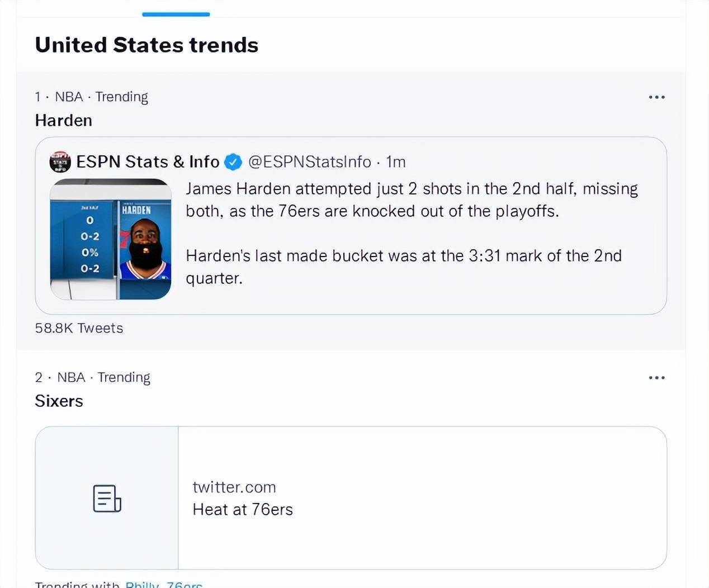Image resolution: width=709 pixels, height=588 pixels.
Task: Click the 1m tweet timestamp
Action: click(396, 162)
